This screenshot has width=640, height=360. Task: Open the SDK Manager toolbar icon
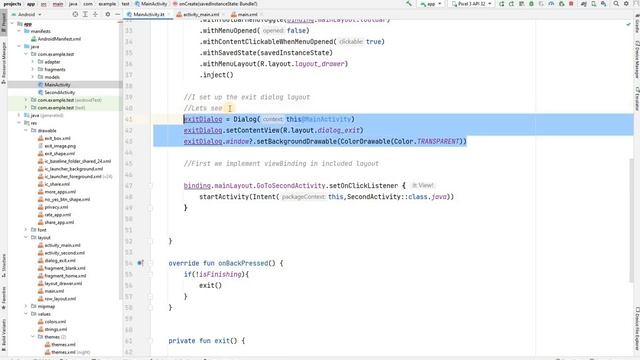tap(603, 4)
